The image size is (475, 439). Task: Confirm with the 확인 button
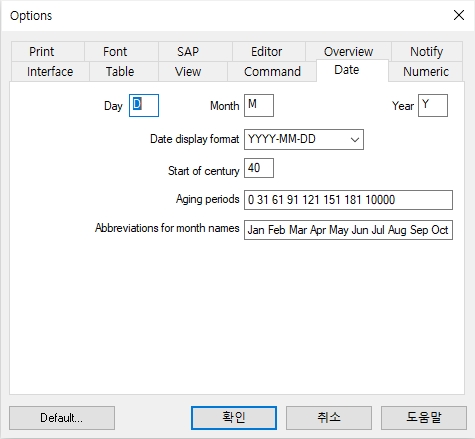click(x=234, y=418)
